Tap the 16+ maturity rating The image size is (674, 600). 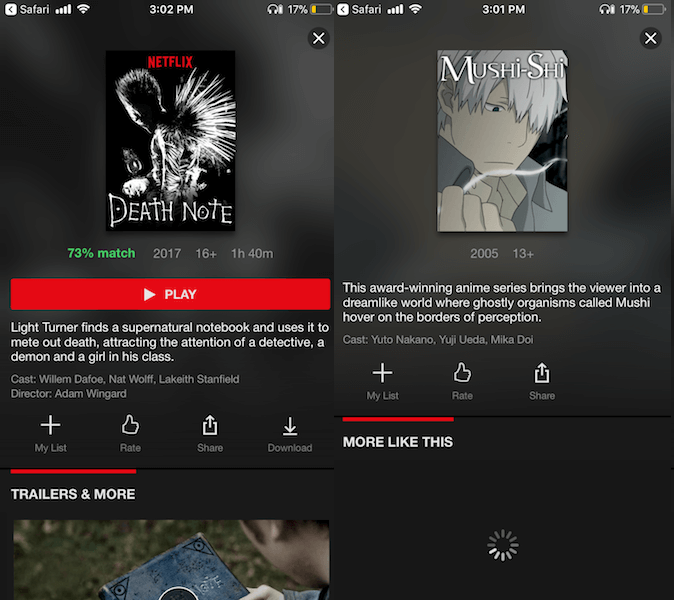click(x=206, y=254)
